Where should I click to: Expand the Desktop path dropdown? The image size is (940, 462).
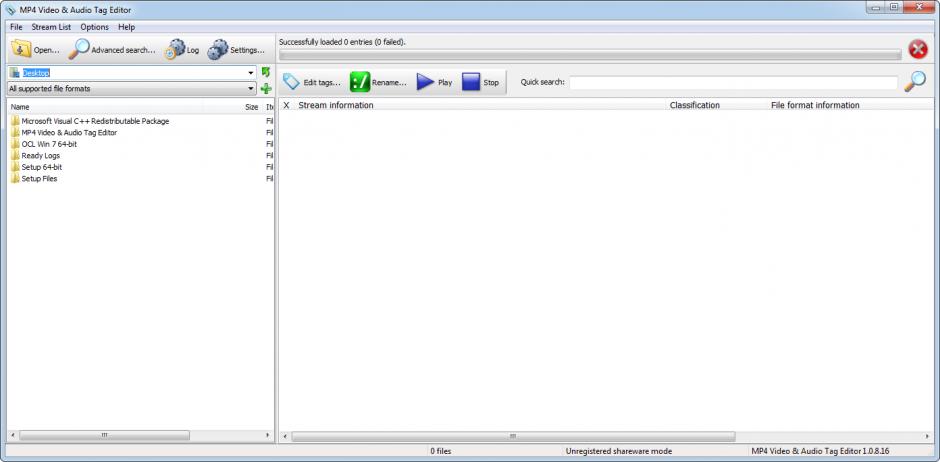(x=251, y=73)
